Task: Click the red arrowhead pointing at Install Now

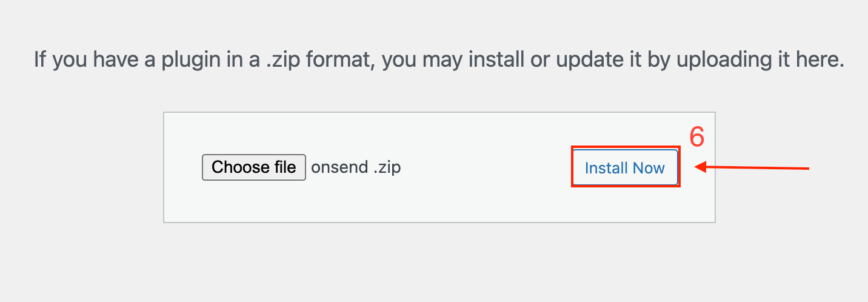Action: 701,167
